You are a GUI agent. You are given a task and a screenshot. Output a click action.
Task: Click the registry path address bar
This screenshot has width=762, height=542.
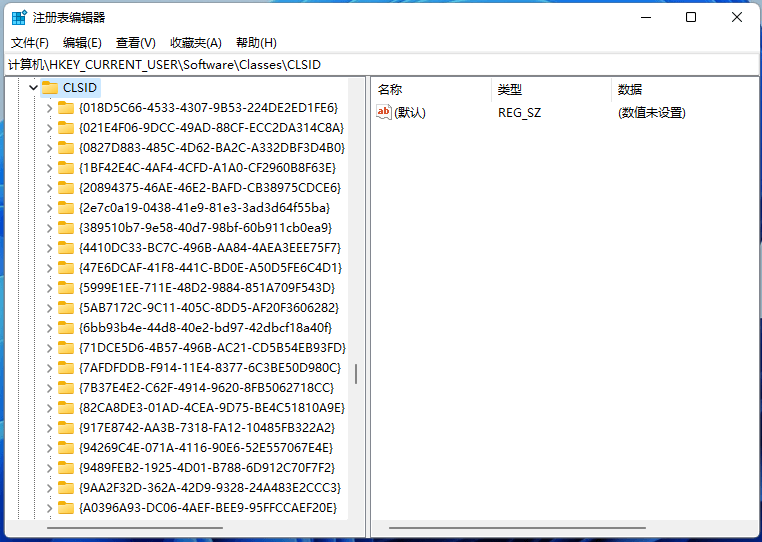coord(380,64)
